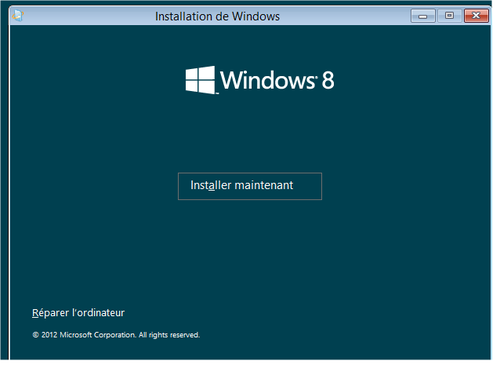Screen dimensions: 500x368
Task: Maximize the Installation de Windows window
Action: click(x=449, y=16)
